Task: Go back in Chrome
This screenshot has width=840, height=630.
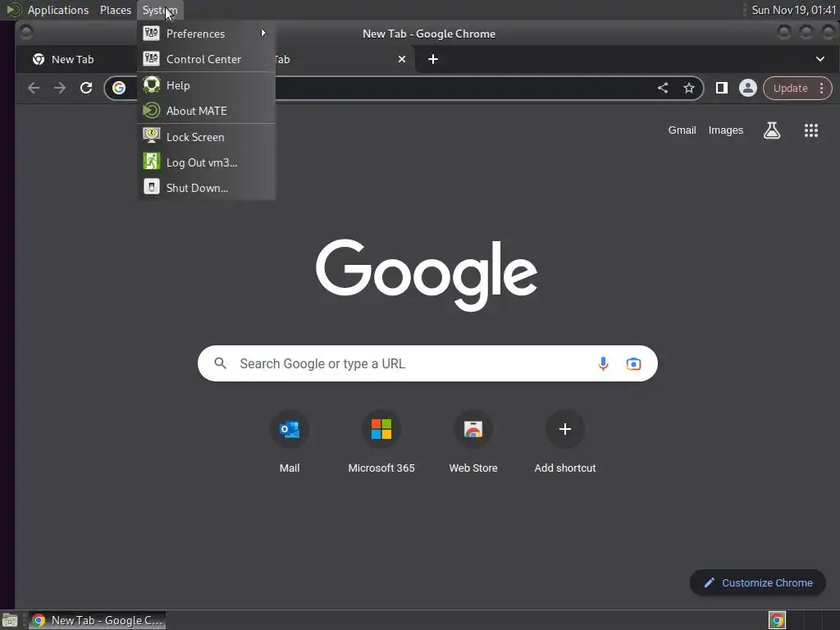Action: tap(33, 88)
